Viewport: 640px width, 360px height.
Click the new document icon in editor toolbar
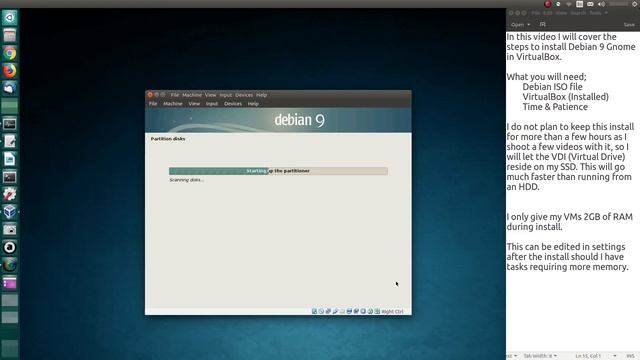pos(542,24)
